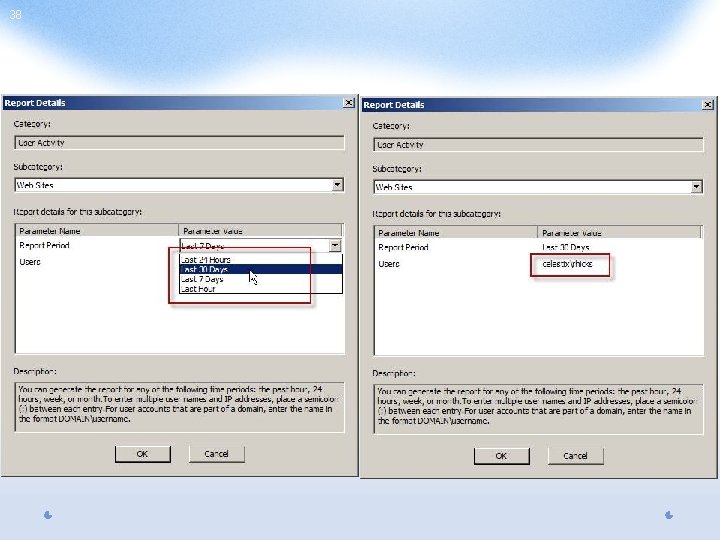Click description text box in left dialog
The height and width of the screenshot is (540, 720).
(179, 407)
